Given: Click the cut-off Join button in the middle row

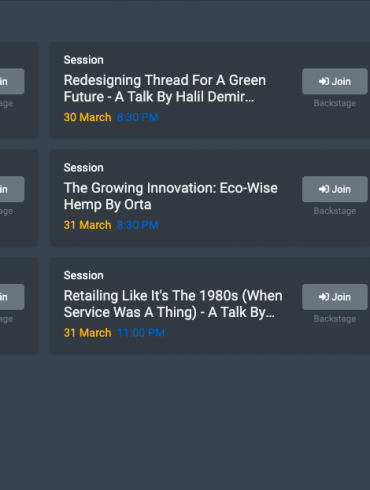Looking at the screenshot, I should pyautogui.click(x=12, y=189).
